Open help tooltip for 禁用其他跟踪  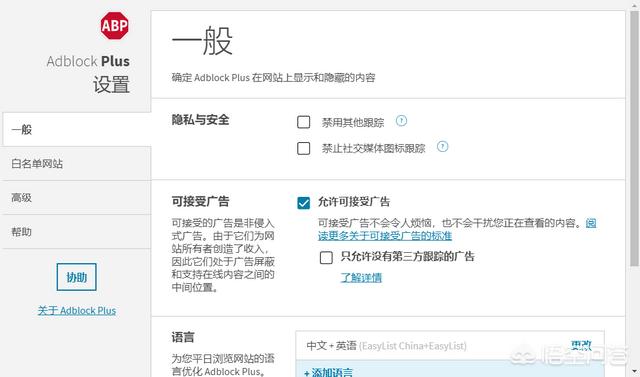tap(401, 121)
